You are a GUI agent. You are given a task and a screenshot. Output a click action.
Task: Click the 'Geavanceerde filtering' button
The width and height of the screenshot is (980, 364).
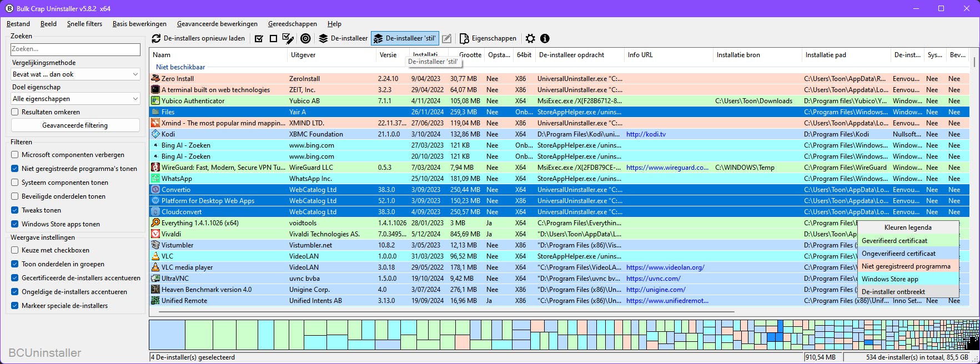tap(75, 125)
